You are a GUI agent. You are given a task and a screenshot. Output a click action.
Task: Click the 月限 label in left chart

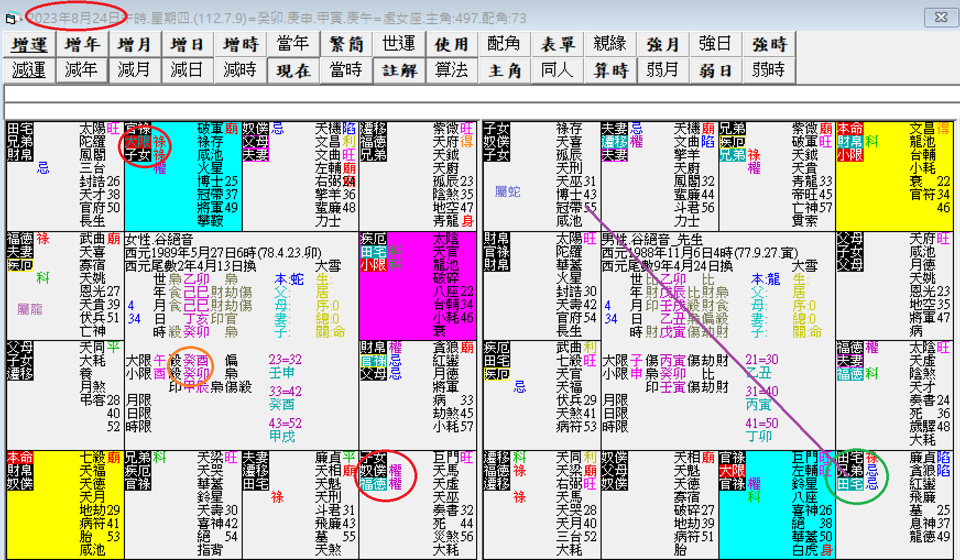pyautogui.click(x=139, y=400)
